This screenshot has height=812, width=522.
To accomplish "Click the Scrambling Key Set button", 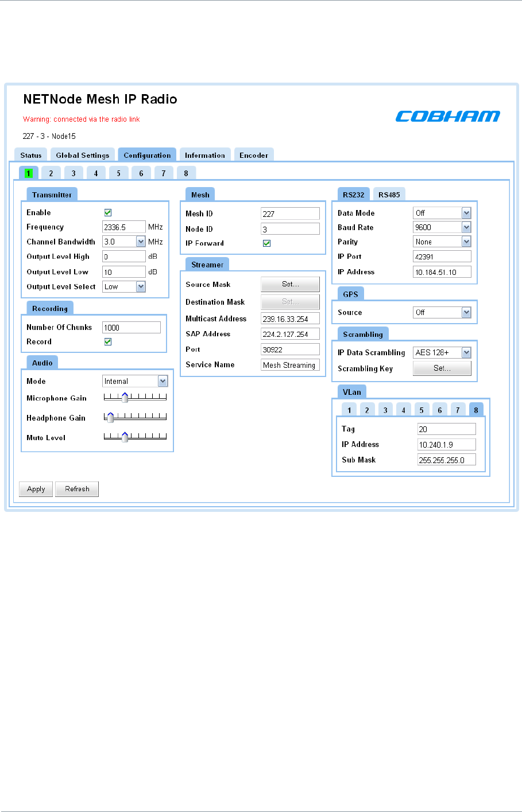I will tap(442, 368).
